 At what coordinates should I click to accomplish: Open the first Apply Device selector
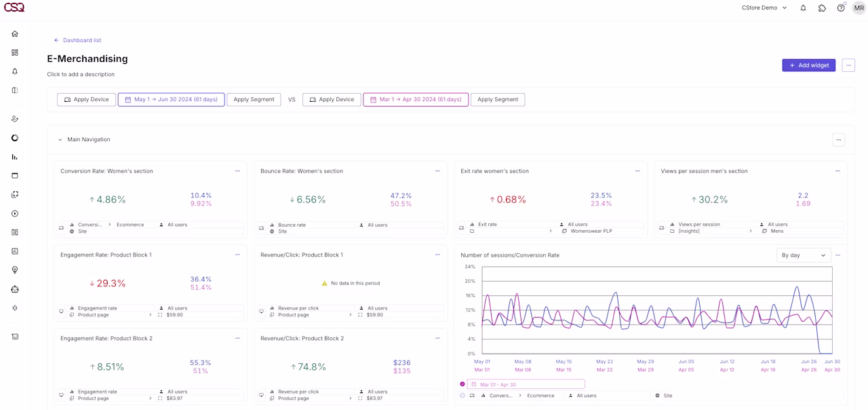click(86, 100)
